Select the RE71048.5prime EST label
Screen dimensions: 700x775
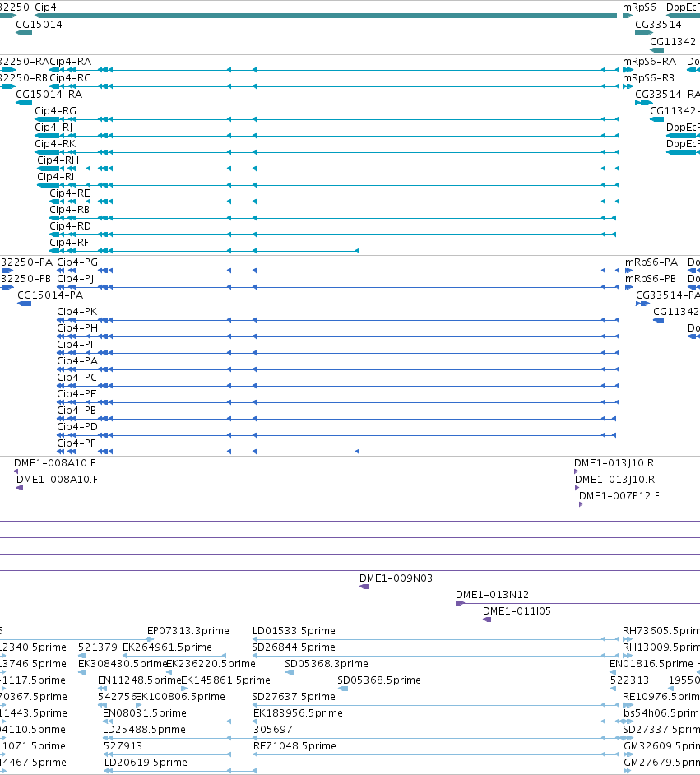295,746
